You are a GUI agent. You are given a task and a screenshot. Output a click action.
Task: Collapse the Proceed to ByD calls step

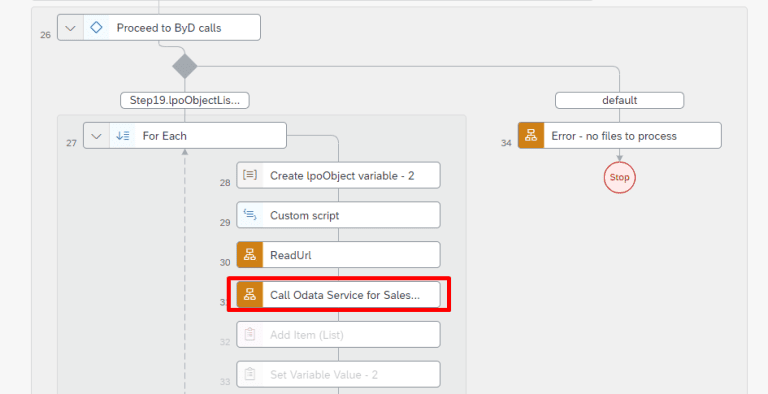pyautogui.click(x=71, y=28)
